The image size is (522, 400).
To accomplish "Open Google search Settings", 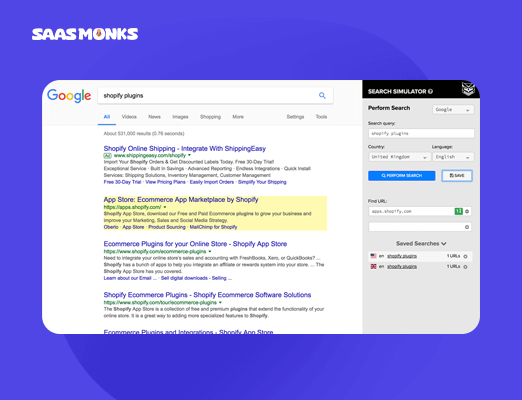I will (295, 117).
